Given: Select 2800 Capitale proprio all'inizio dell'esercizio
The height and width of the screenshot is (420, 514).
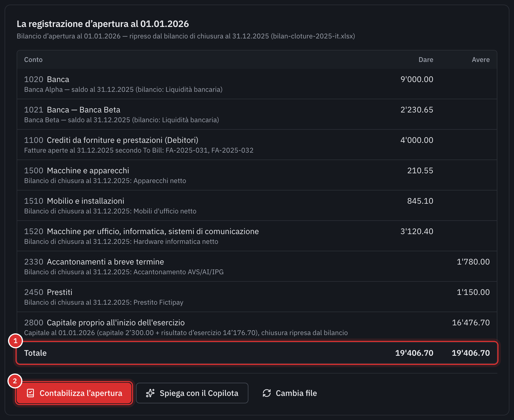Looking at the screenshot, I should coord(257,327).
